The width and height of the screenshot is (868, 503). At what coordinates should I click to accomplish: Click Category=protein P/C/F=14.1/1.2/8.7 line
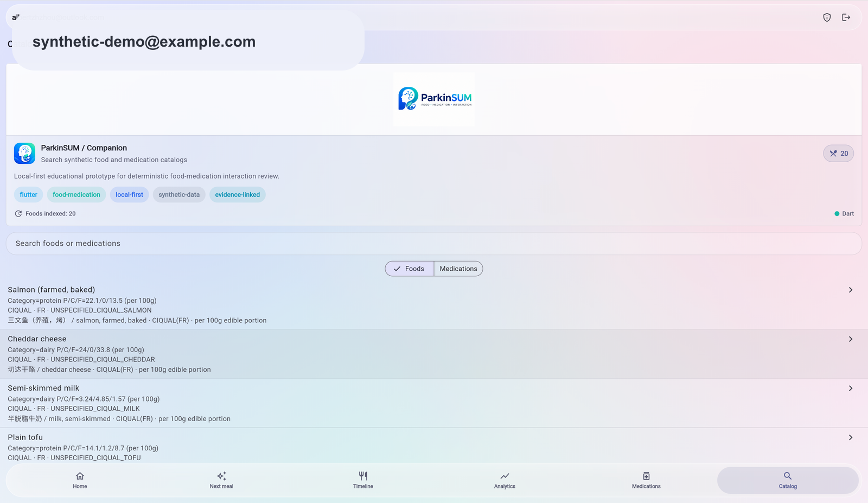pyautogui.click(x=83, y=448)
